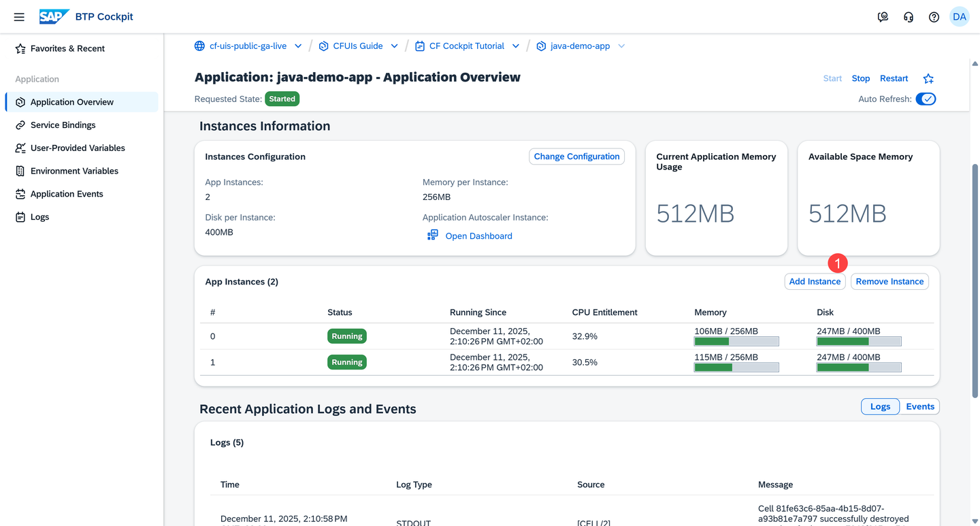Click the autoscaler dashboard icon

(433, 235)
